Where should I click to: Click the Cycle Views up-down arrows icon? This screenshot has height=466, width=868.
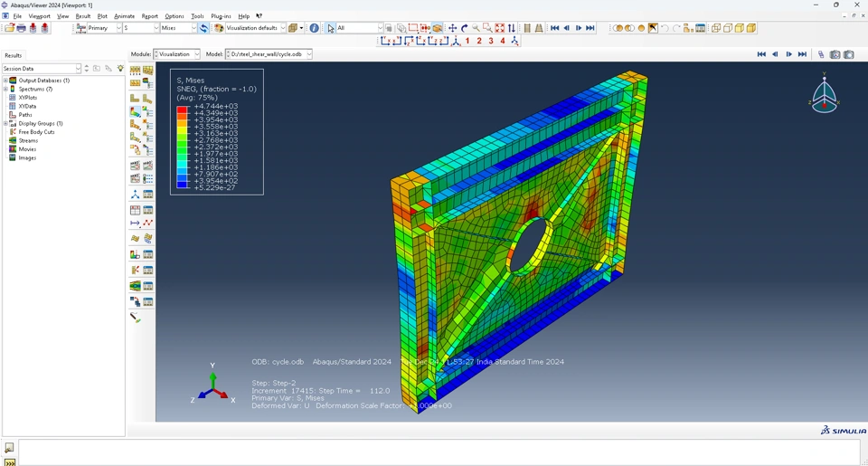click(512, 28)
